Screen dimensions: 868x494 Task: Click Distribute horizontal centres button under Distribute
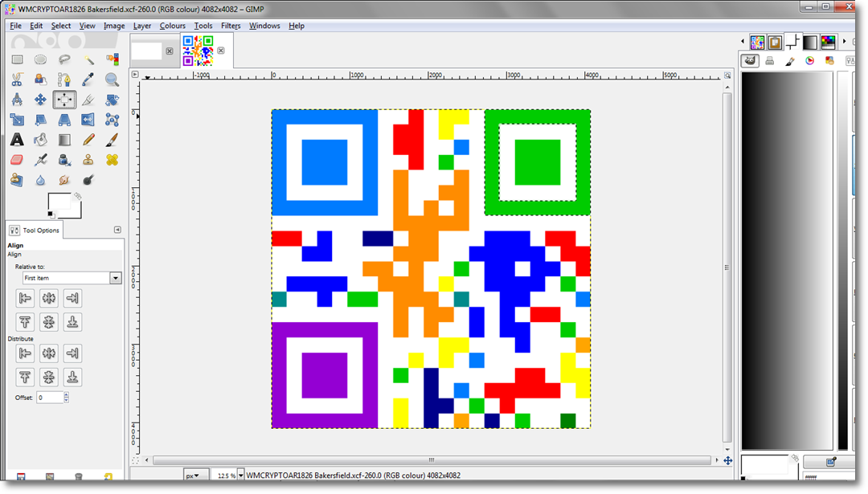coord(49,353)
